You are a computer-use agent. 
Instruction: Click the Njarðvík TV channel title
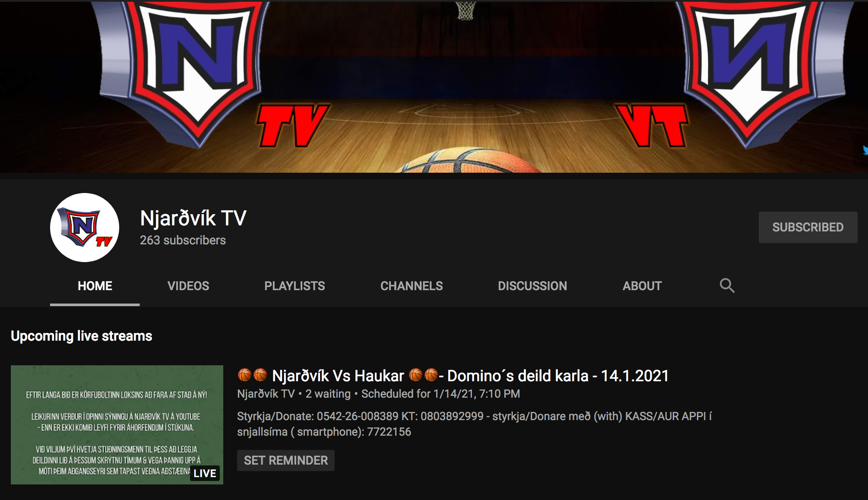point(193,218)
